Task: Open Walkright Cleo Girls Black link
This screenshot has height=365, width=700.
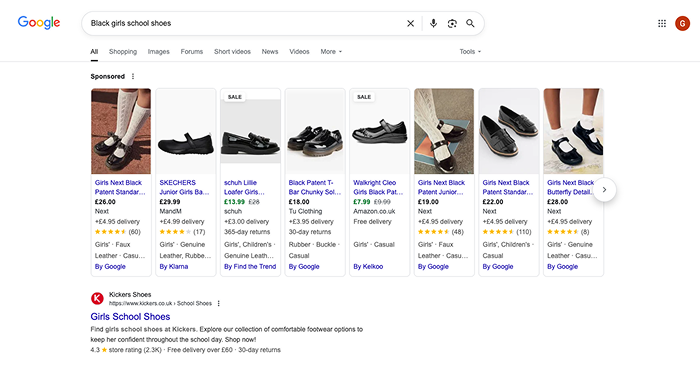Action: 378,187
